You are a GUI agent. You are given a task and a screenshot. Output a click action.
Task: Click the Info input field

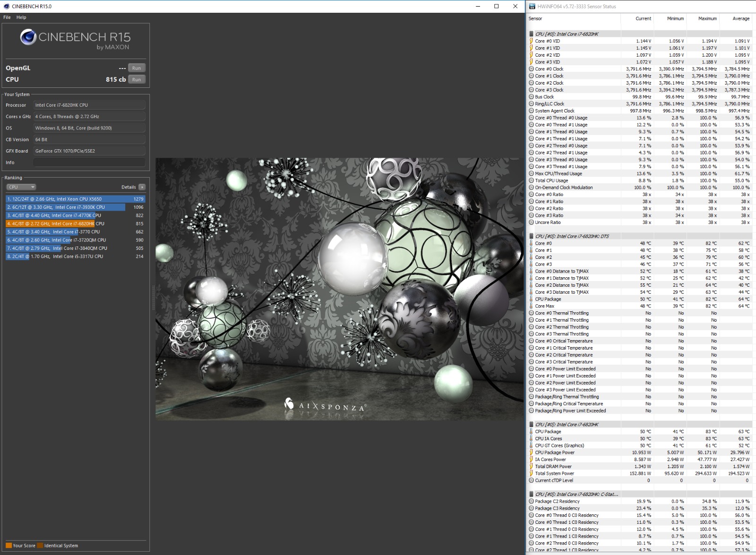[x=89, y=162]
